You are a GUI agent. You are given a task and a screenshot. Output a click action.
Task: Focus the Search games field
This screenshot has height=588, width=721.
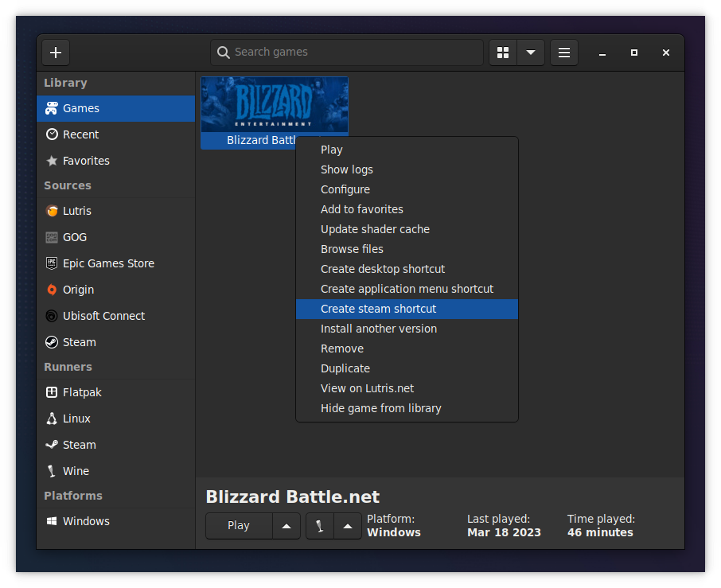[x=347, y=53]
